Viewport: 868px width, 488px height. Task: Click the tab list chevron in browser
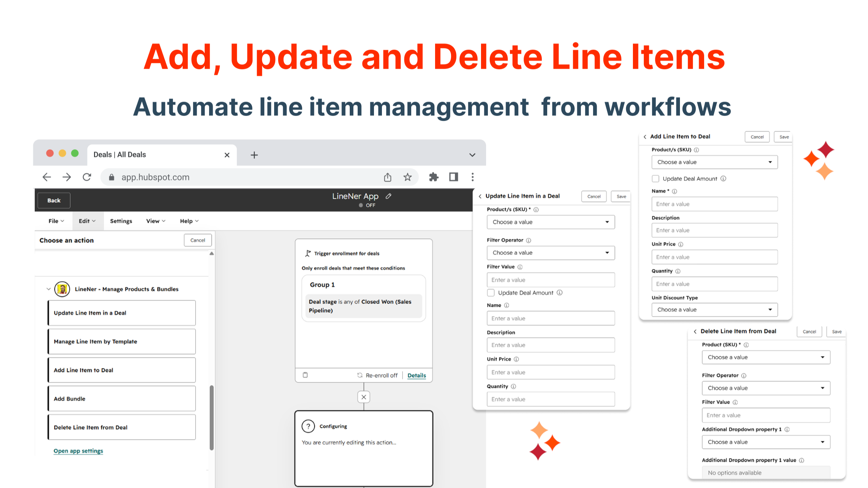pos(472,155)
